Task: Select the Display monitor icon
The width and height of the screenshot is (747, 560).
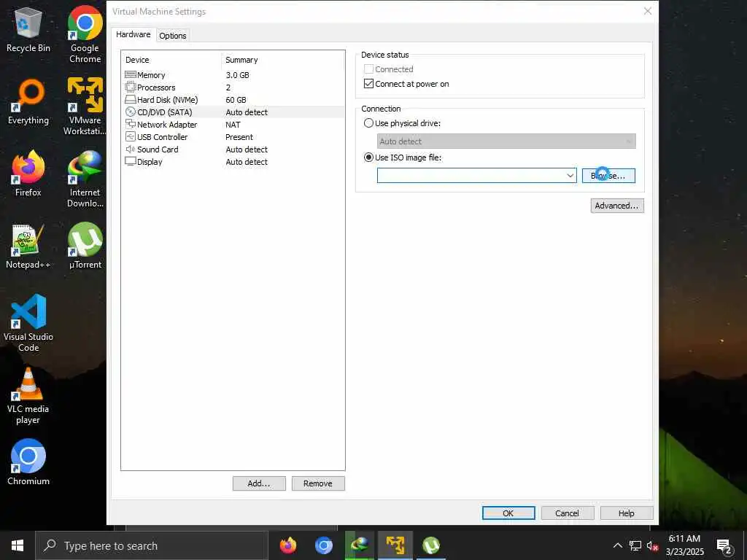Action: click(130, 161)
